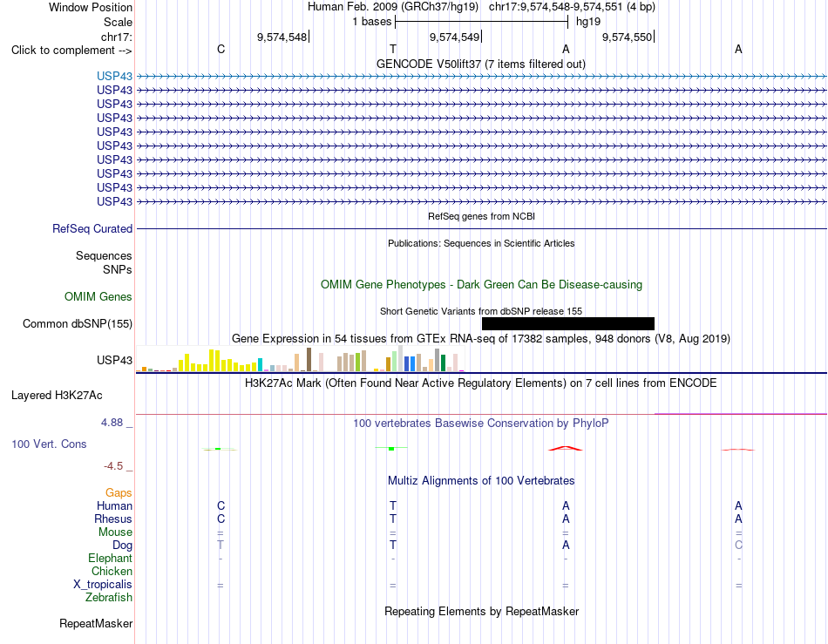
Task: Click the 9,574,550 position label
Action: tap(627, 37)
